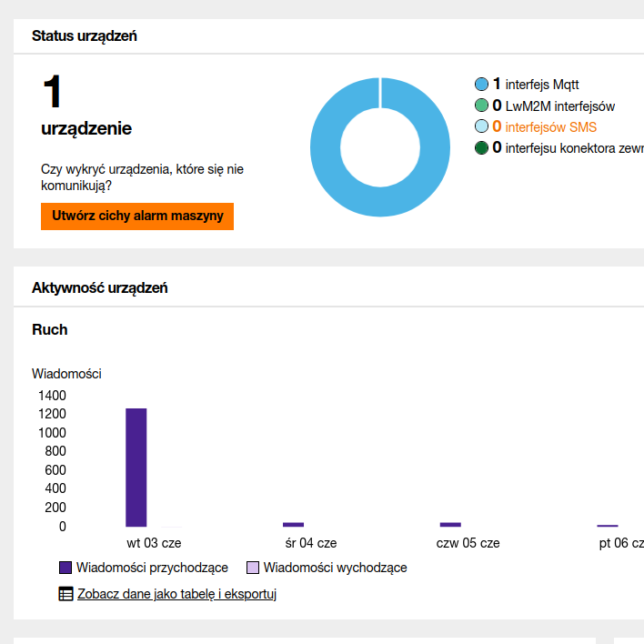Click the small bar for śr 04 cze
Image resolution: width=644 pixels, height=644 pixels.
coord(293,525)
